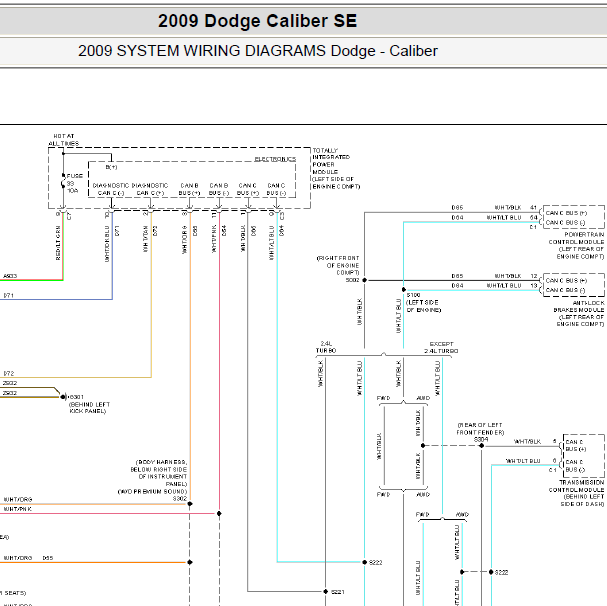Click the "DIAGNOSTIC CAN C (-)" terminal label
This screenshot has width=607, height=606.
pyautogui.click(x=110, y=189)
